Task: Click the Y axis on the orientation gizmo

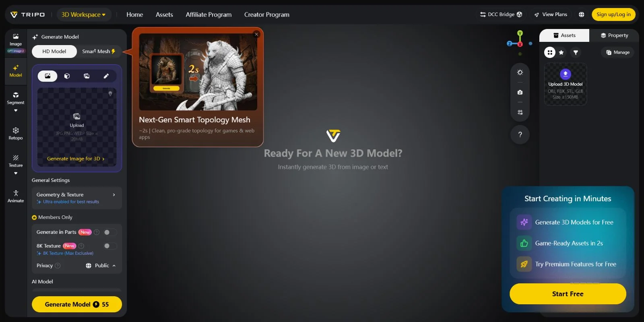Action: click(520, 33)
